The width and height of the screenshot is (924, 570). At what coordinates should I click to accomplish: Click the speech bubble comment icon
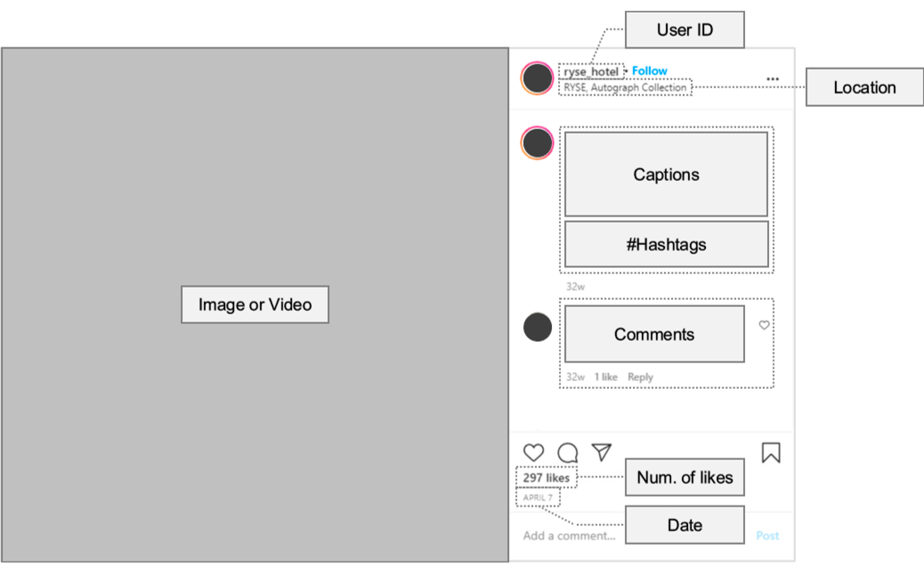point(567,452)
